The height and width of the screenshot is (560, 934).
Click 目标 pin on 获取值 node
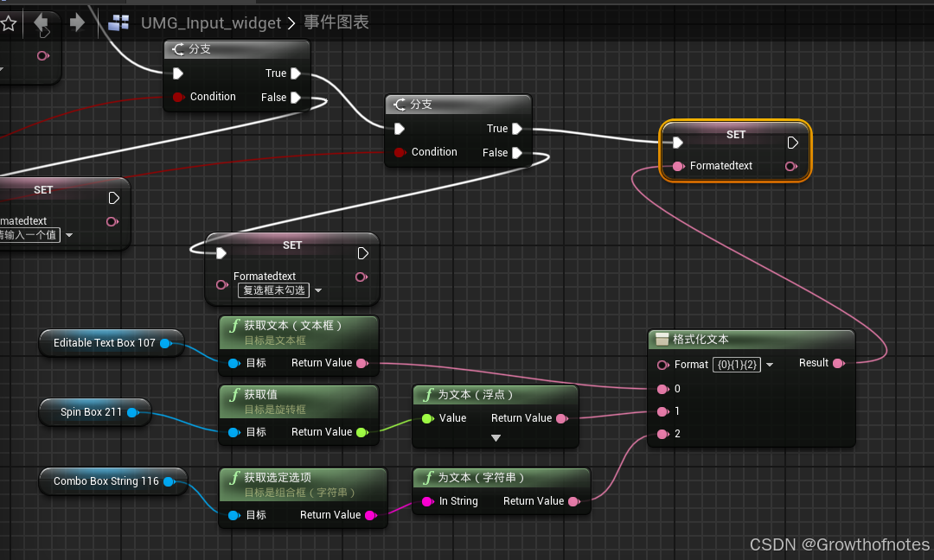(x=234, y=432)
